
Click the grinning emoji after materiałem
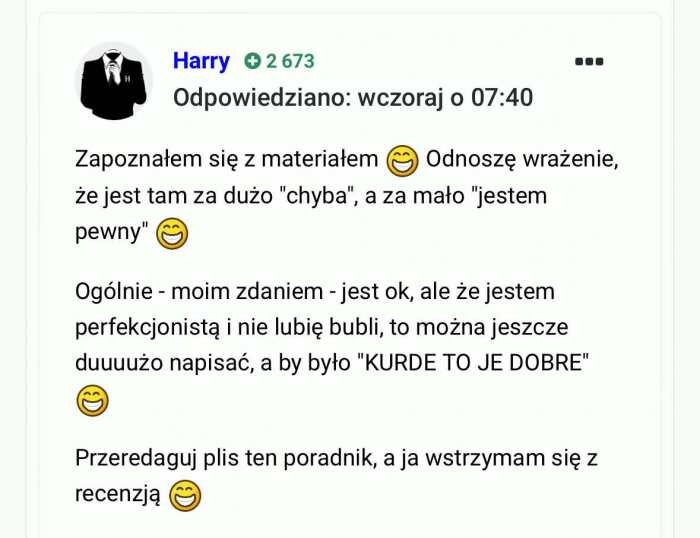(x=402, y=161)
